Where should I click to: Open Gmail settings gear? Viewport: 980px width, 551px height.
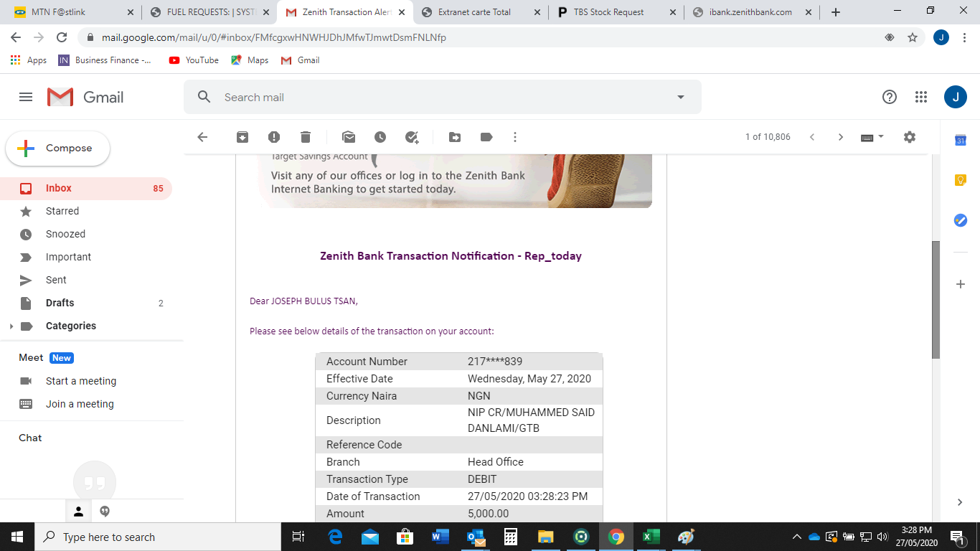pyautogui.click(x=910, y=137)
